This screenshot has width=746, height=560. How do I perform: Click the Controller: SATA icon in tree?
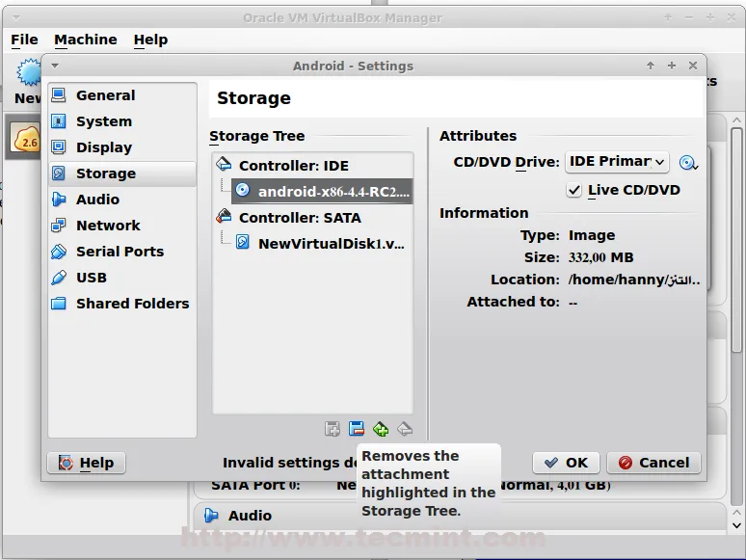(x=225, y=217)
